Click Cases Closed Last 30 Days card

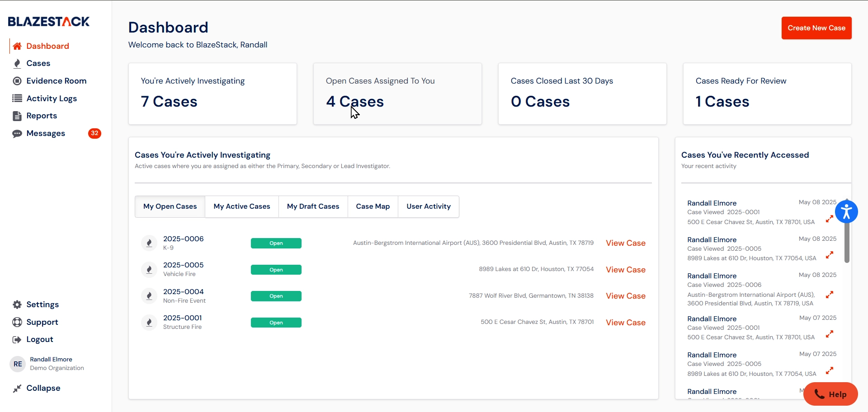pos(582,94)
